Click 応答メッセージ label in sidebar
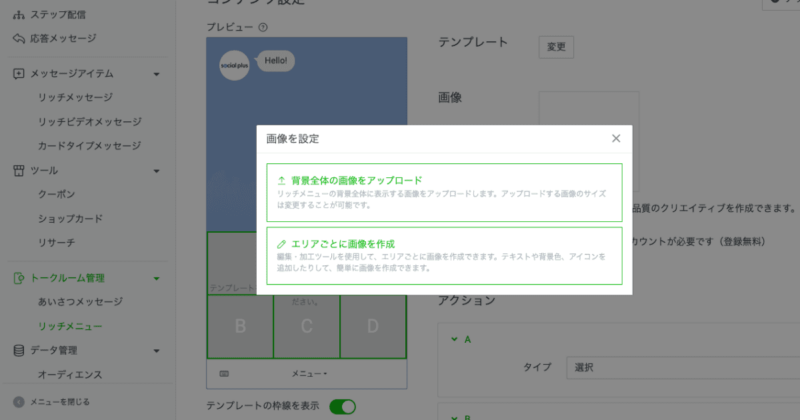The image size is (800, 420). [63, 39]
